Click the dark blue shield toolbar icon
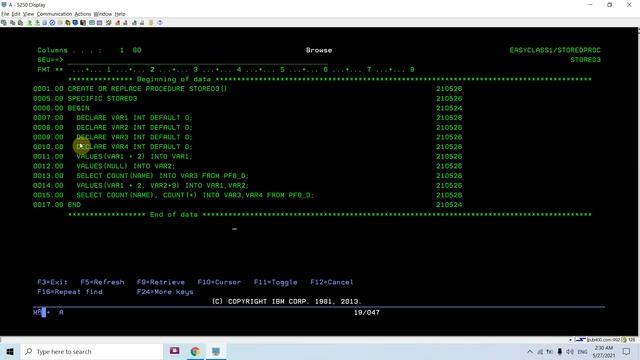This screenshot has width=640, height=360. click(x=75, y=23)
